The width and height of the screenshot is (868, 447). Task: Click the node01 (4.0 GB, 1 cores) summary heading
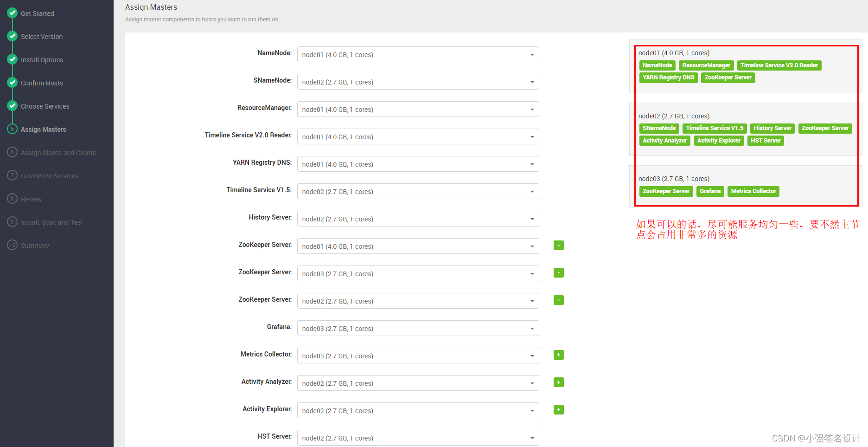click(x=674, y=53)
